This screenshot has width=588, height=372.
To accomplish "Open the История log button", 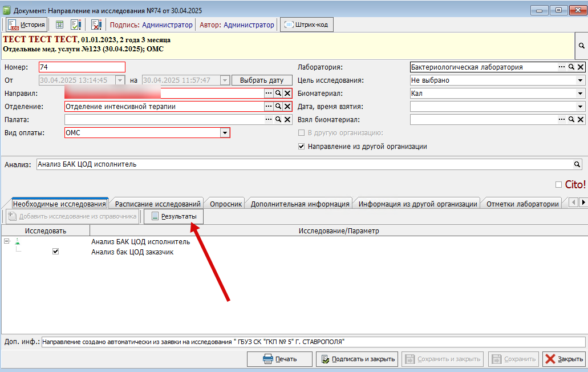I will (27, 25).
